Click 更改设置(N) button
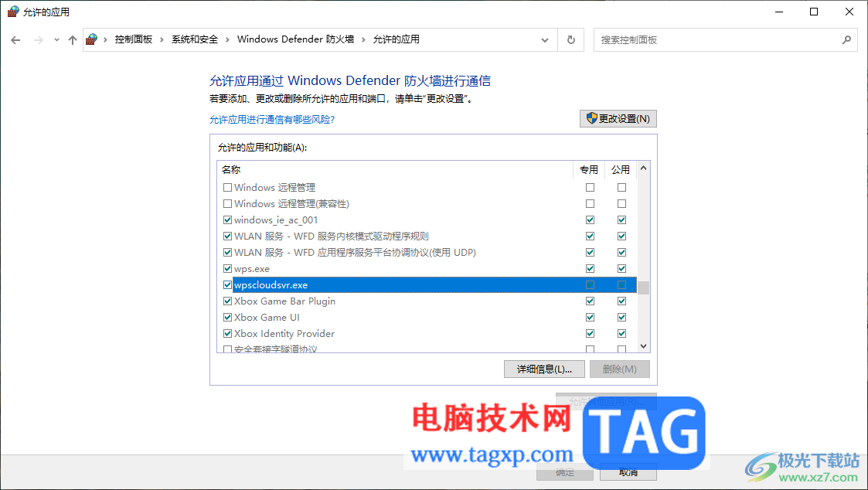The height and width of the screenshot is (490, 868). [618, 118]
